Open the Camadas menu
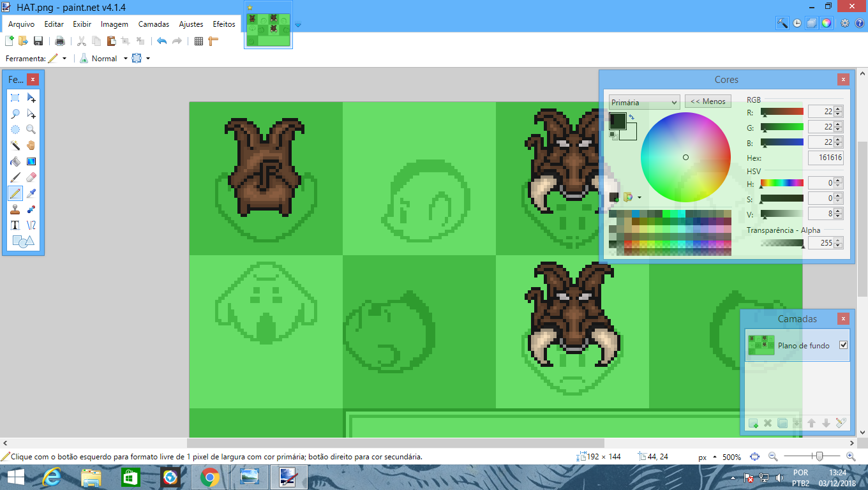 point(154,24)
